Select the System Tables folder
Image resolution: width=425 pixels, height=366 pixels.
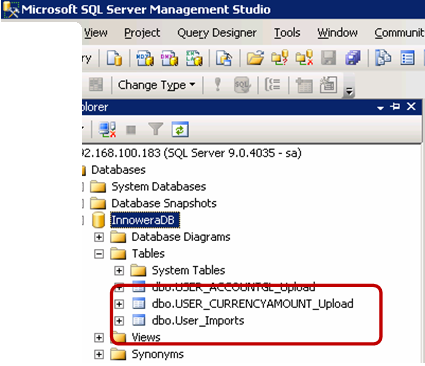tap(189, 270)
